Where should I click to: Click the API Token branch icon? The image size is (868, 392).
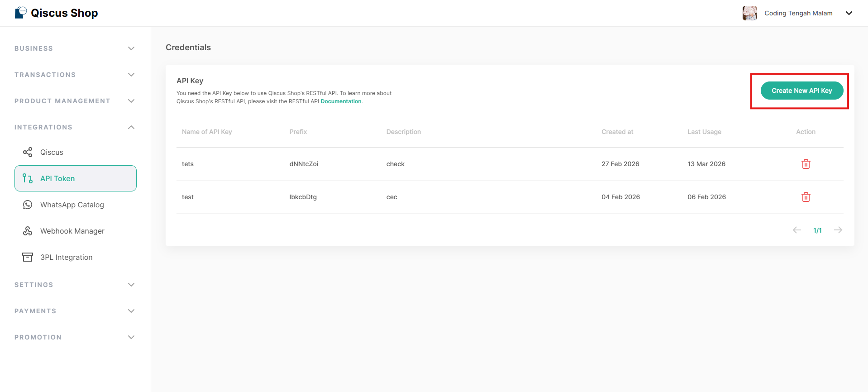(28, 178)
